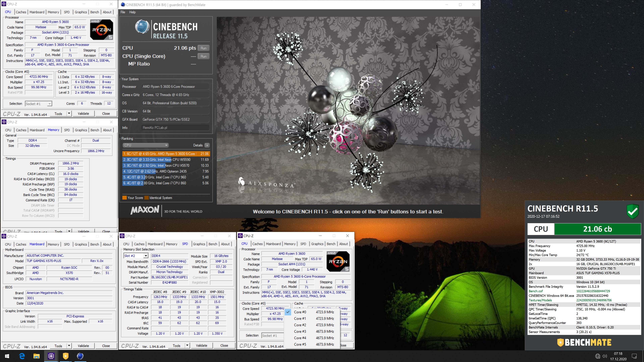
Task: Open Bench tab in top-left CPU-Z
Action: click(94, 12)
